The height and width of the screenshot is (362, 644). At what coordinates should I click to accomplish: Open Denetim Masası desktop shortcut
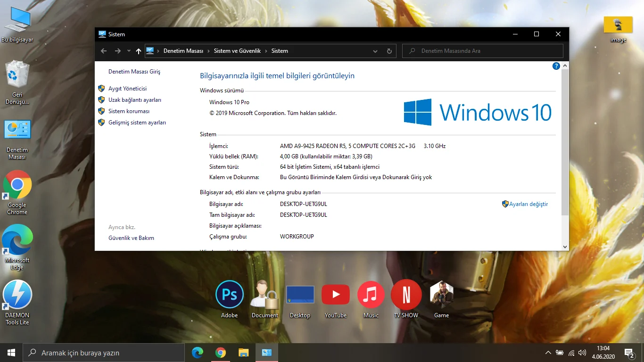click(x=17, y=140)
